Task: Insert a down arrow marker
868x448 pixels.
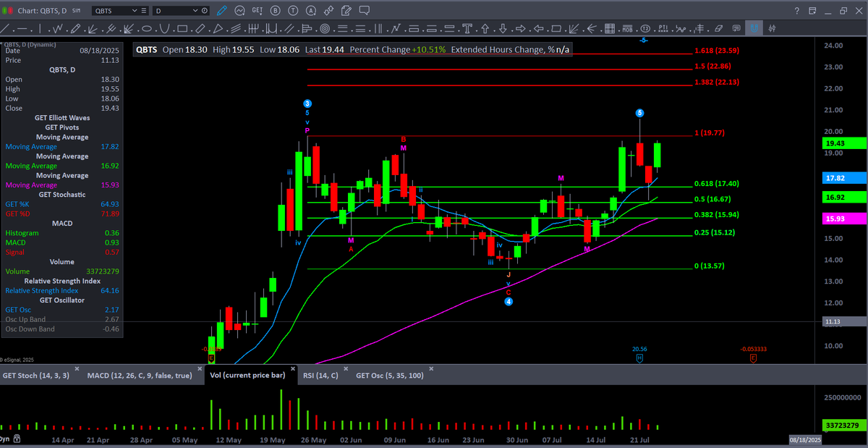Action: click(503, 28)
